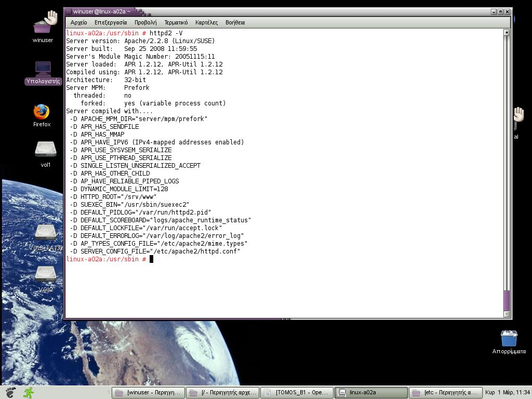Viewport: 532px width, 399px height.
Task: Click the terminal scrollbar up arrow
Action: (x=507, y=33)
